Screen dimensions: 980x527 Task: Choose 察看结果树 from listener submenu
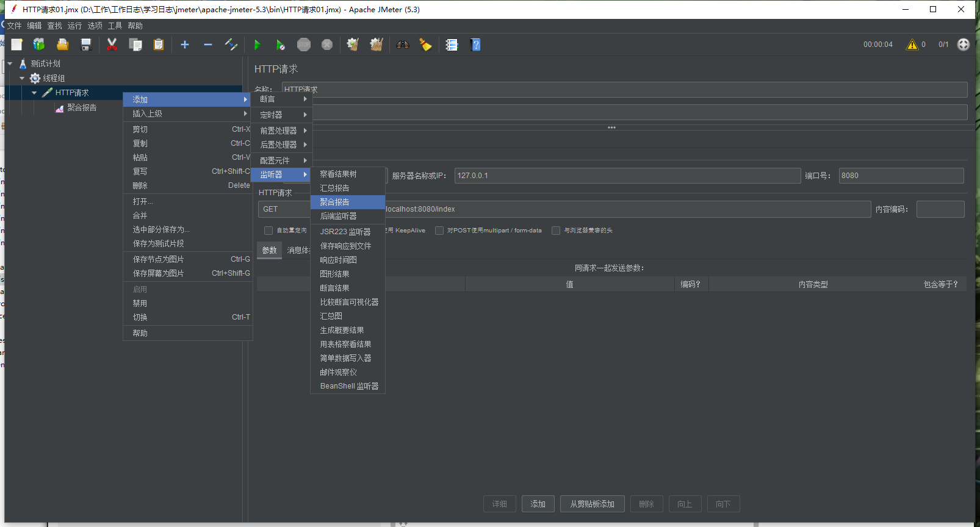348,174
